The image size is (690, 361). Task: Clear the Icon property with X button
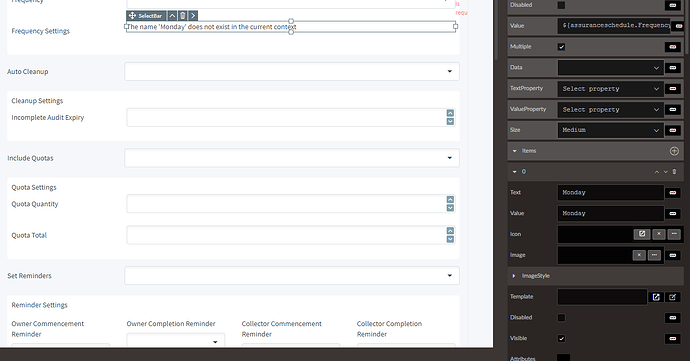(658, 234)
